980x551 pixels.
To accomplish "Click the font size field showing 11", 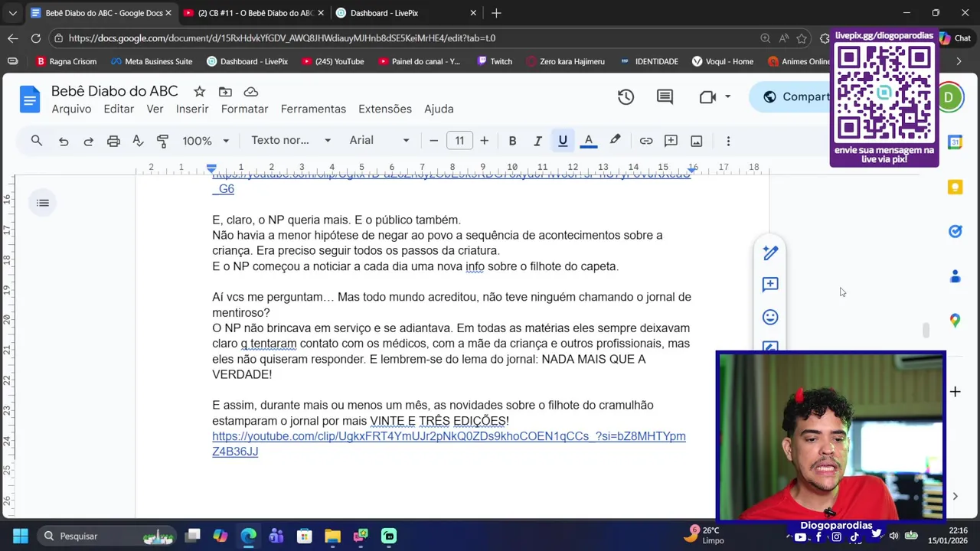I will click(x=459, y=141).
